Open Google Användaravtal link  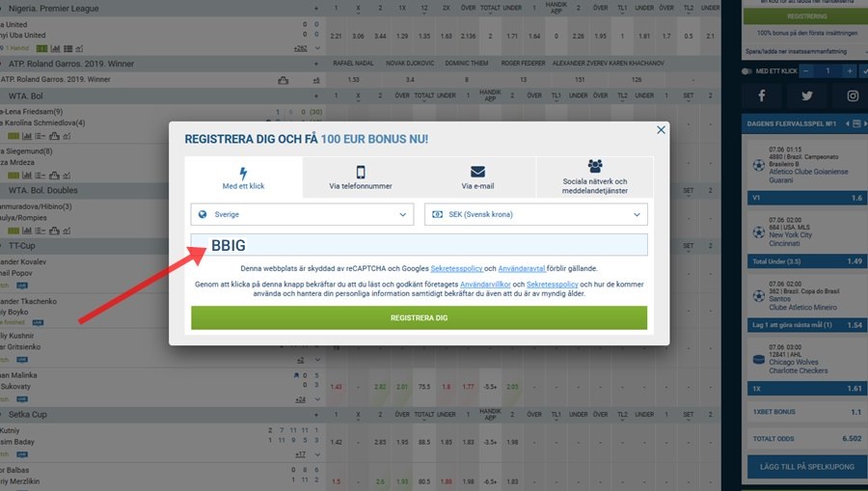click(x=522, y=268)
